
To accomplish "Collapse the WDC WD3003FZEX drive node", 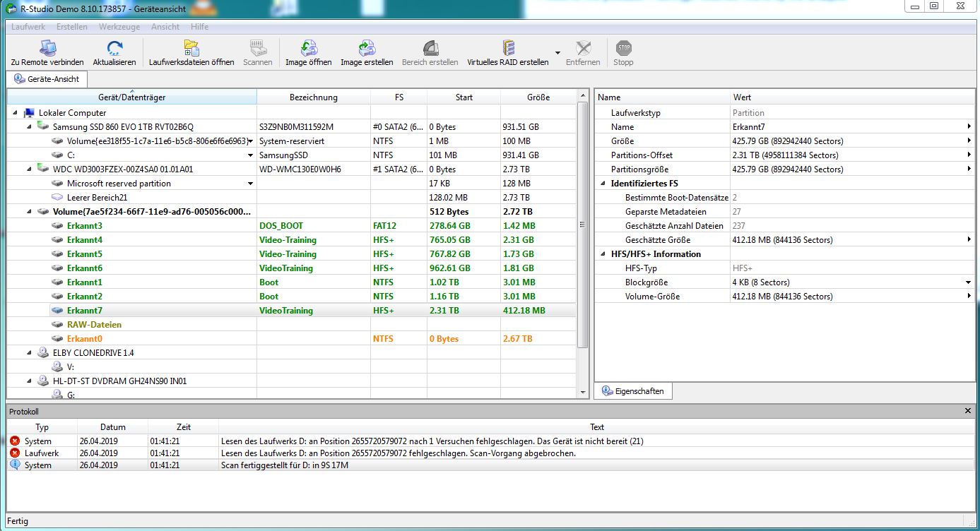I will [x=29, y=169].
